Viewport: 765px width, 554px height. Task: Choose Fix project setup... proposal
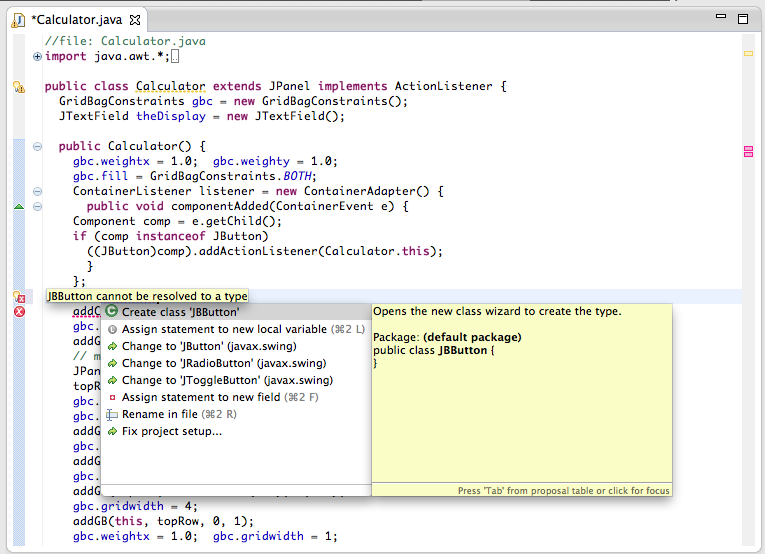pyautogui.click(x=236, y=432)
